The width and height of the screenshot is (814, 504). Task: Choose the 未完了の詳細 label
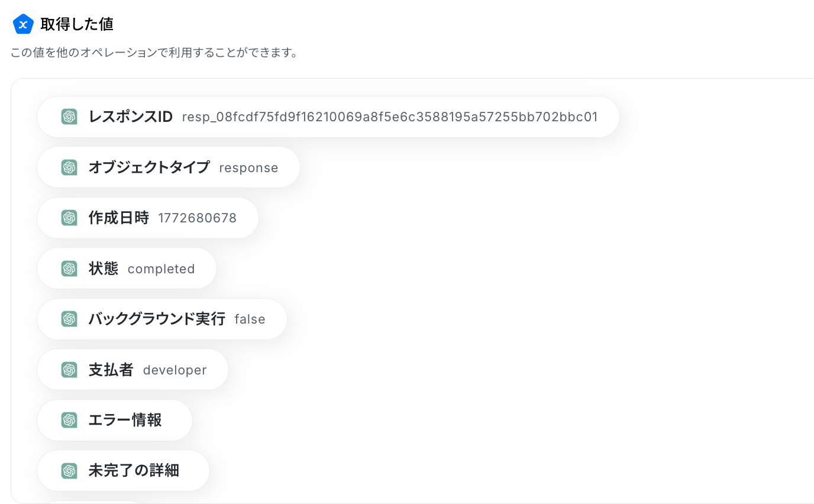[134, 471]
